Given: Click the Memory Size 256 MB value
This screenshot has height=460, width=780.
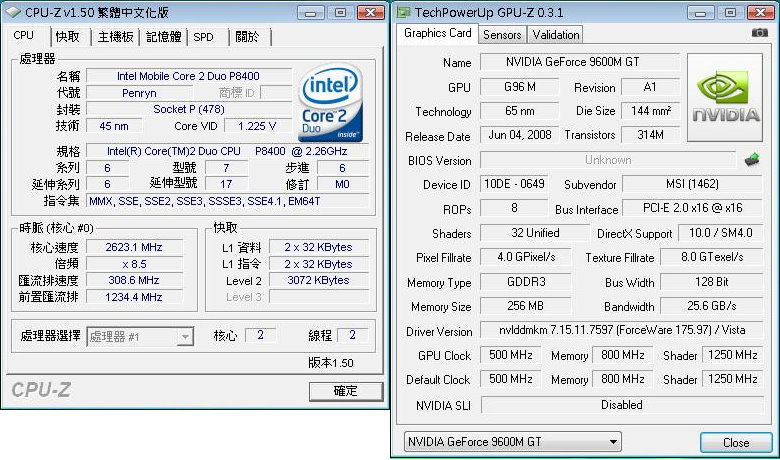Looking at the screenshot, I should pos(526,306).
